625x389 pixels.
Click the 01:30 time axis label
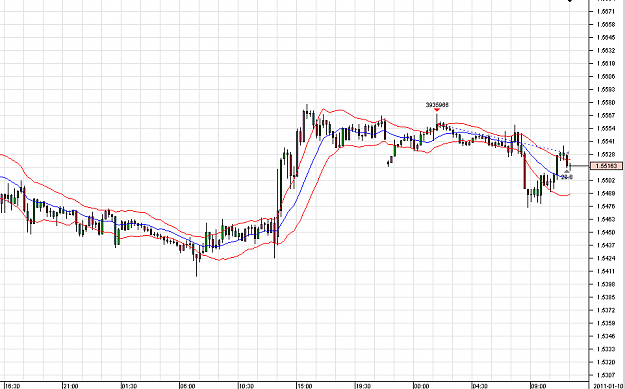tap(130, 386)
